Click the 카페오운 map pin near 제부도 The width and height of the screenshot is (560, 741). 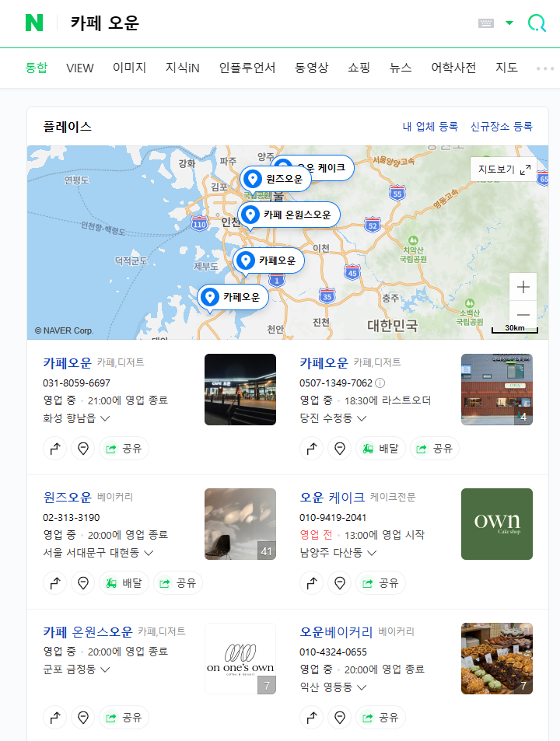pos(268,260)
